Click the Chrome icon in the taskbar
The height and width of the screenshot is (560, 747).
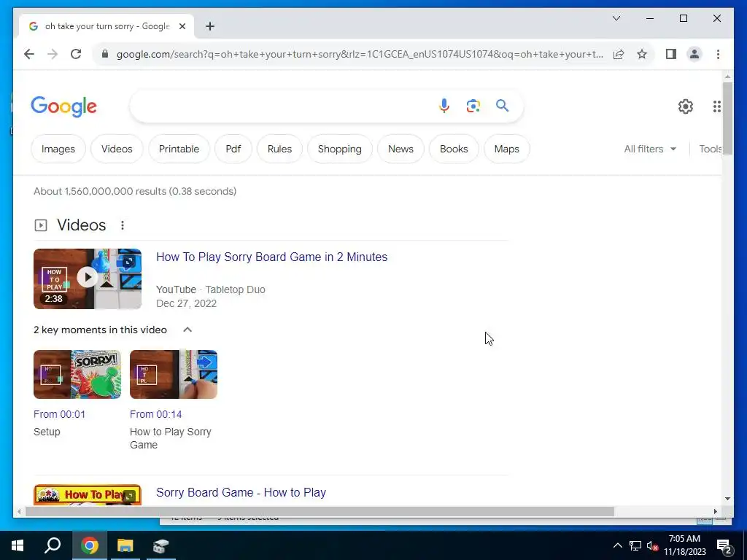point(90,545)
